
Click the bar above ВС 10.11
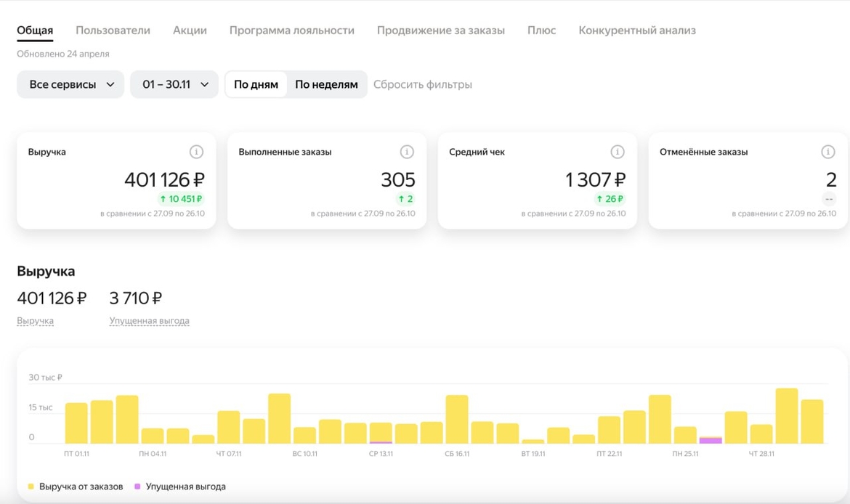(304, 436)
